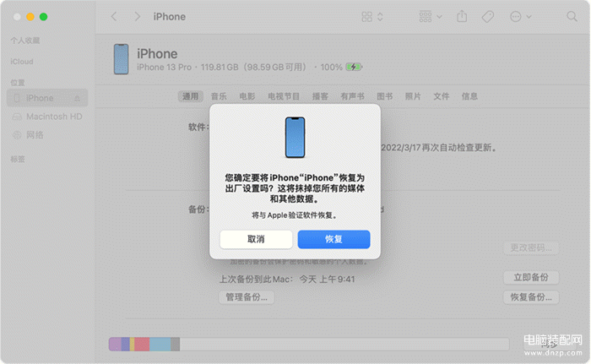This screenshot has height=364, width=591.
Task: Open the icon view switcher dropdown
Action: 372,17
